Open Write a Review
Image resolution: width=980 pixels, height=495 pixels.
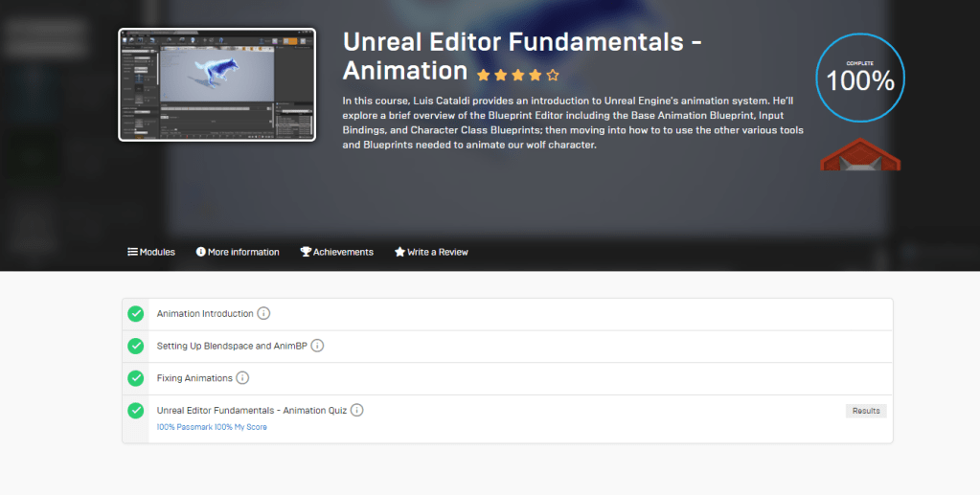pyautogui.click(x=431, y=252)
